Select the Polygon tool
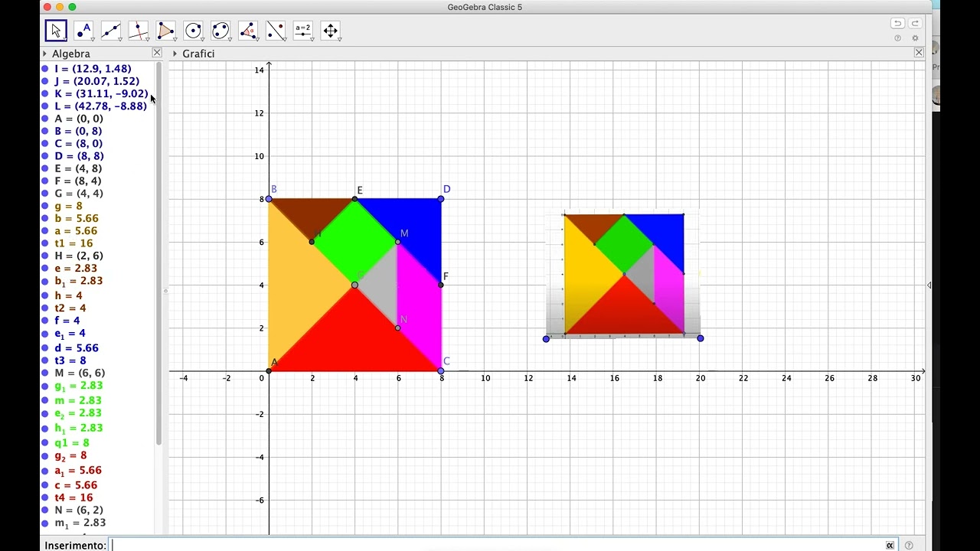Image resolution: width=980 pixels, height=551 pixels. click(166, 31)
